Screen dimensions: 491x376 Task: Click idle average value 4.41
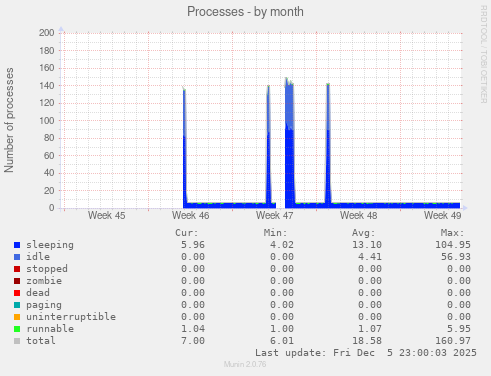pos(370,257)
